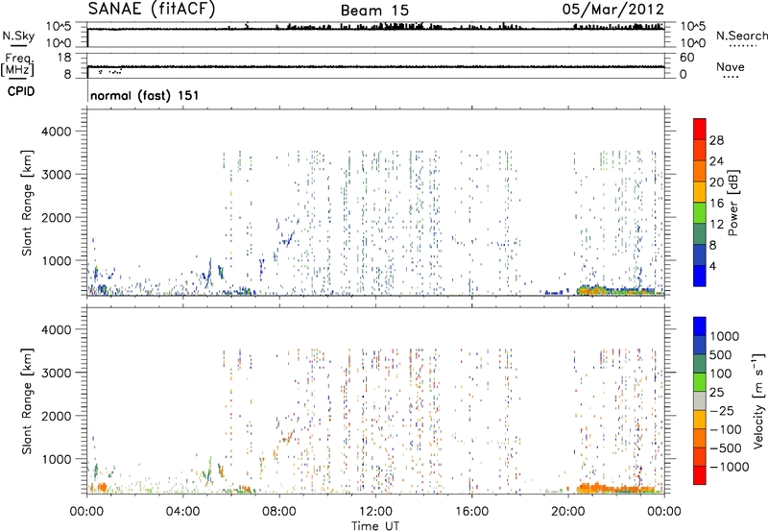Click the light green 12–16 dB Power segment
768x532 pixels.
coord(700,212)
